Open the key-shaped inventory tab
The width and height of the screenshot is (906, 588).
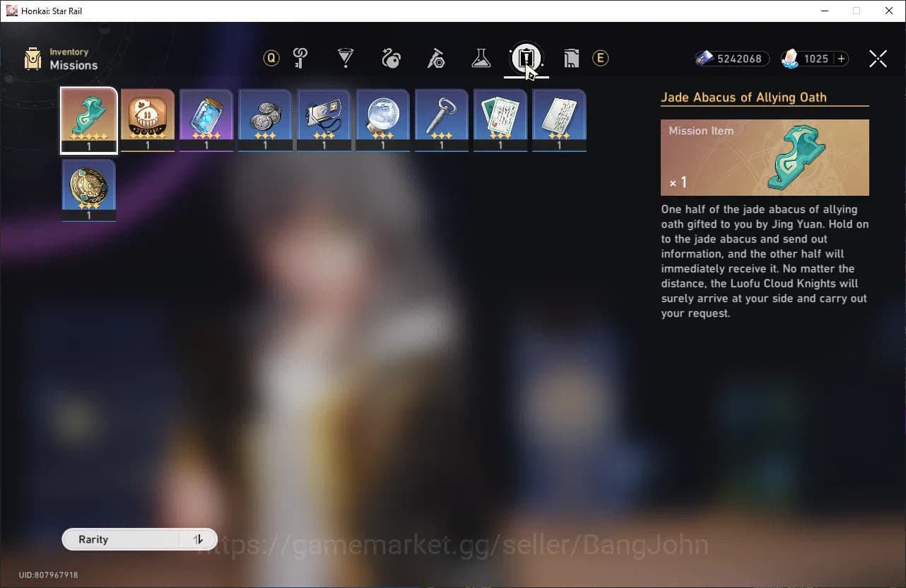300,58
